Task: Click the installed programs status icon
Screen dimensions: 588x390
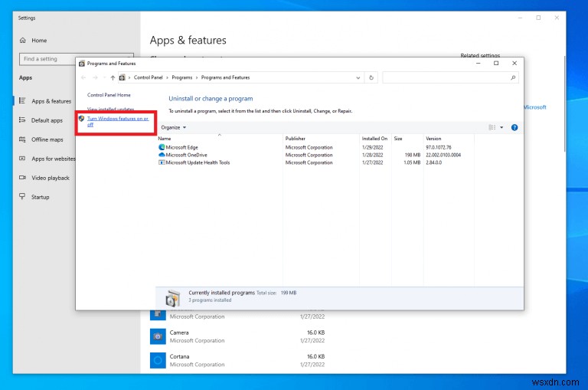Action: point(173,298)
